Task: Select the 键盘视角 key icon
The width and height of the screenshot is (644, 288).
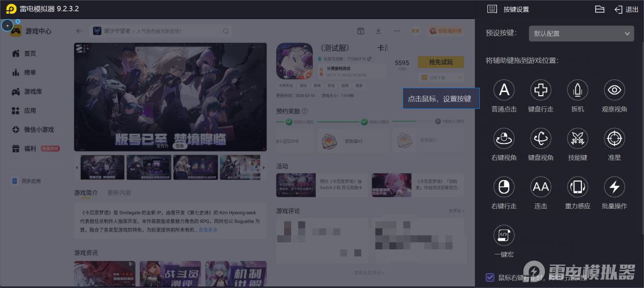Action: (x=541, y=138)
